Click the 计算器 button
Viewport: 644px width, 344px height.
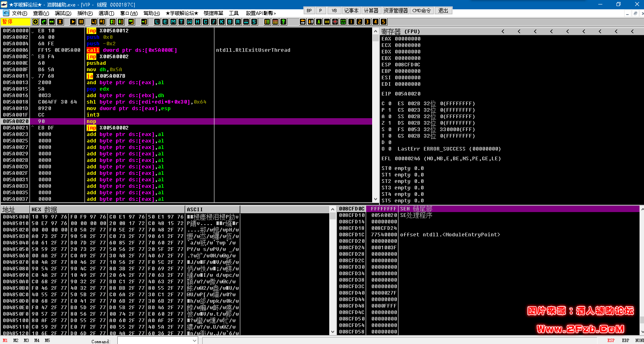pyautogui.click(x=371, y=11)
